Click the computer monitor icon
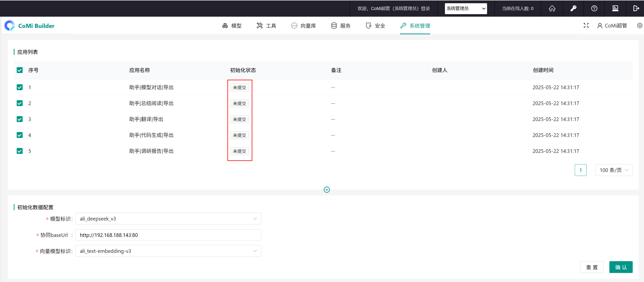The image size is (644, 282). click(615, 9)
